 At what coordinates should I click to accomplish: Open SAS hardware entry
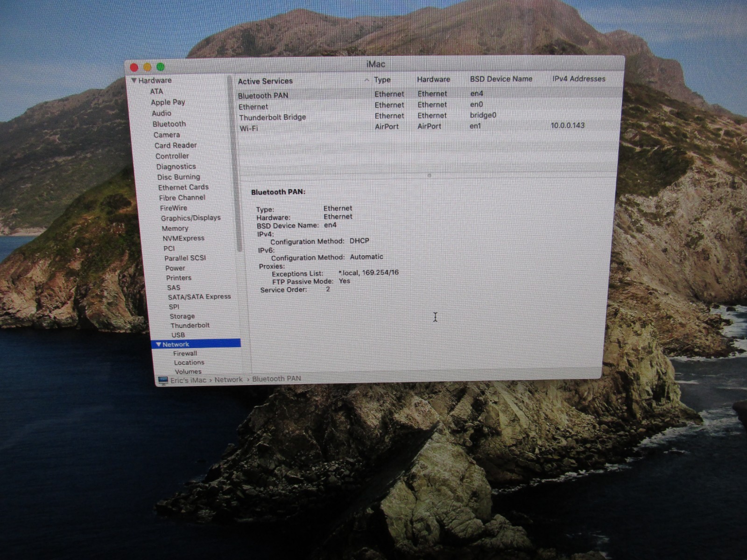tap(174, 287)
